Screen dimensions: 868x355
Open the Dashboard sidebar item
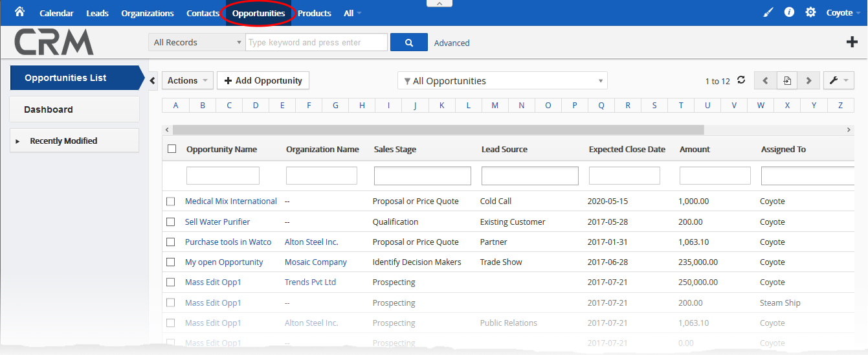point(74,109)
